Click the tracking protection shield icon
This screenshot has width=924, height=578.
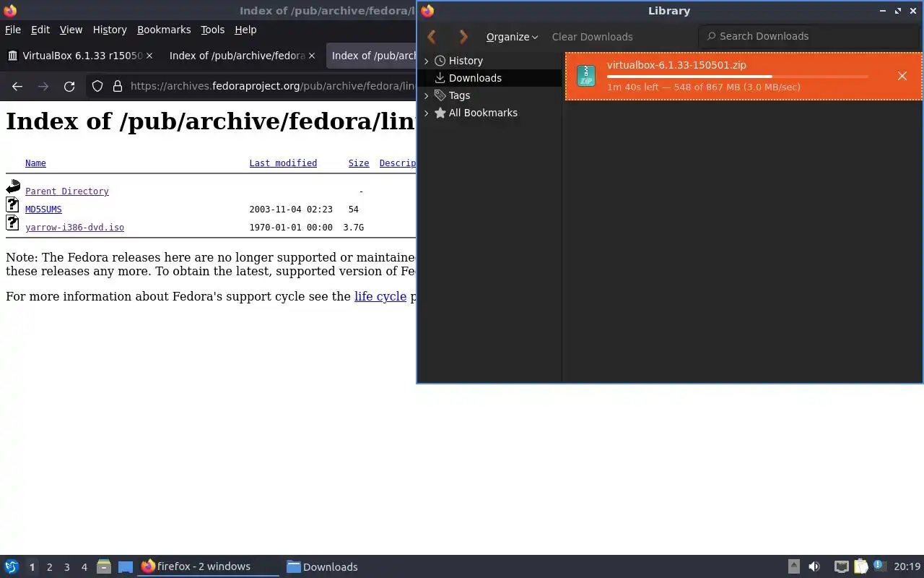coord(98,86)
